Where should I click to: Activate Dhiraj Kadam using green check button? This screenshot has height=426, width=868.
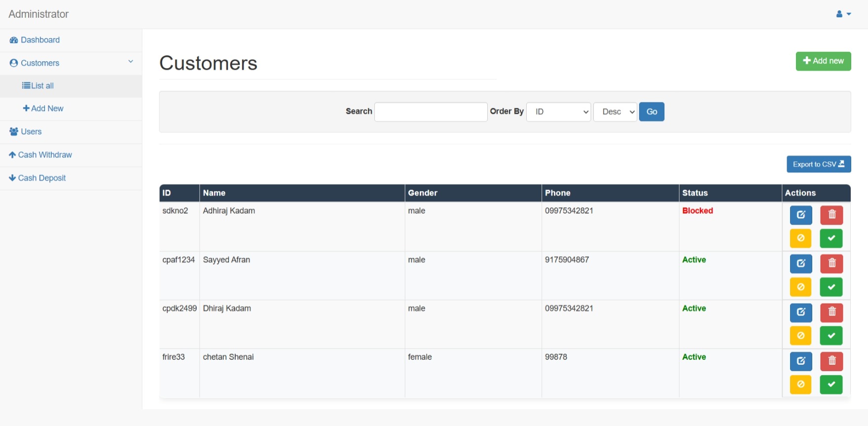point(832,336)
